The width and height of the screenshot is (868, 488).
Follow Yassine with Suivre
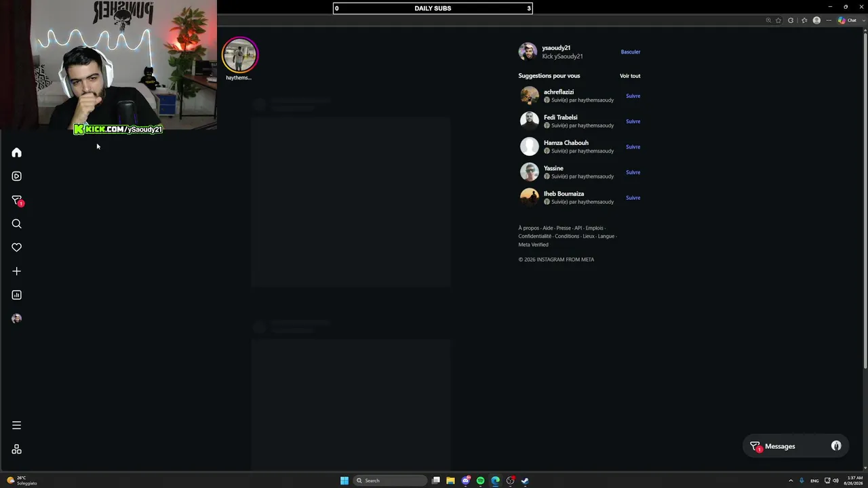633,172
